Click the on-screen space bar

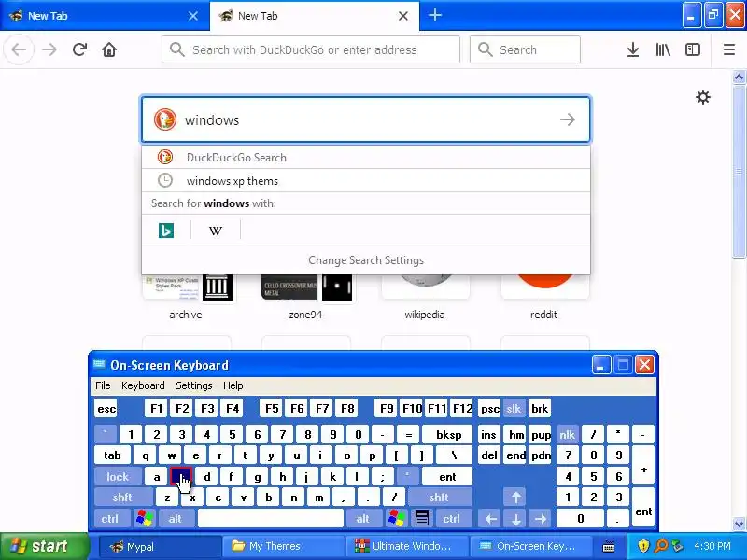click(x=271, y=519)
